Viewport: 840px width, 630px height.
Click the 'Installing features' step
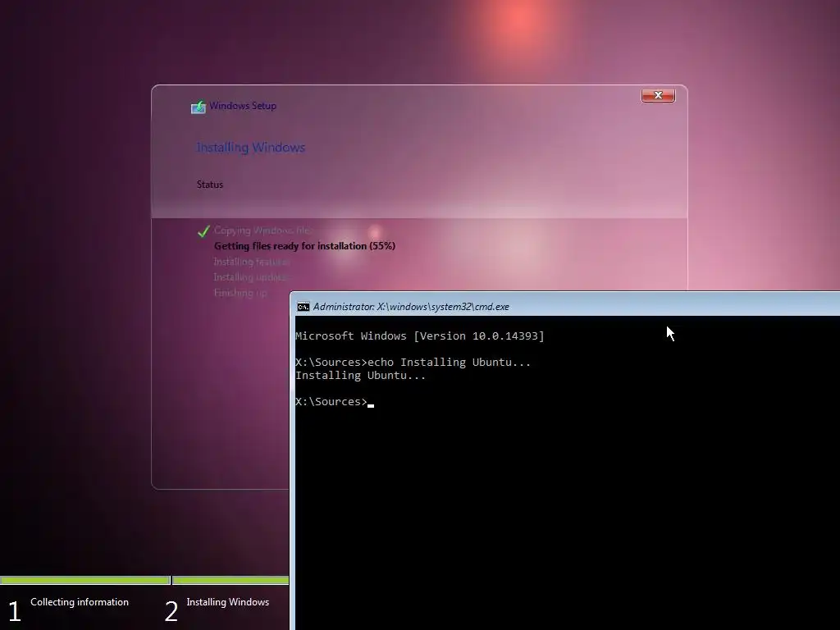pyautogui.click(x=251, y=262)
